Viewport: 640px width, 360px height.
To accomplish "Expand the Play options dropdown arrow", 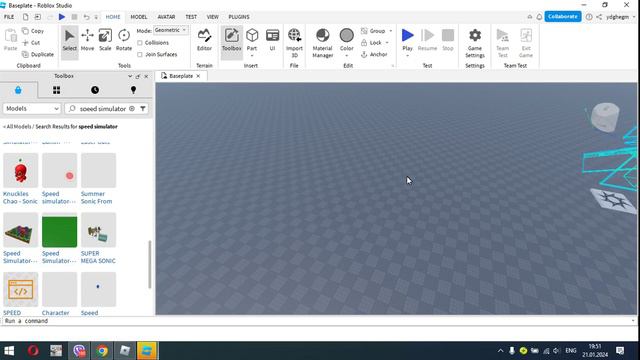I will (407, 56).
